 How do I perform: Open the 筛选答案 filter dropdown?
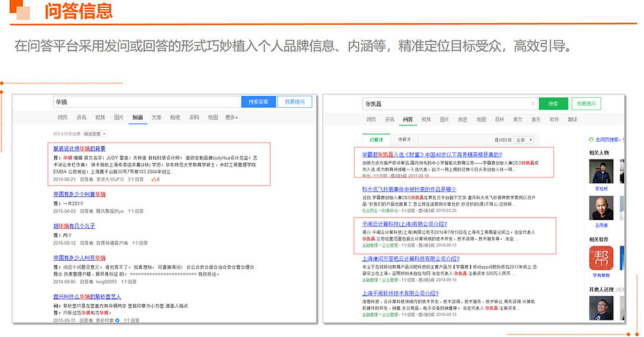(95, 134)
